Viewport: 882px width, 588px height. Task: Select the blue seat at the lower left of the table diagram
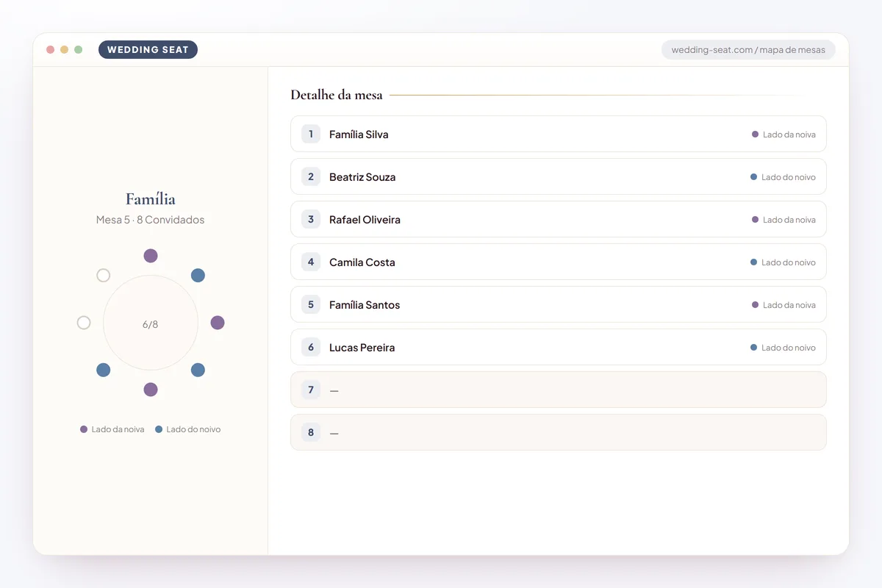pyautogui.click(x=104, y=370)
